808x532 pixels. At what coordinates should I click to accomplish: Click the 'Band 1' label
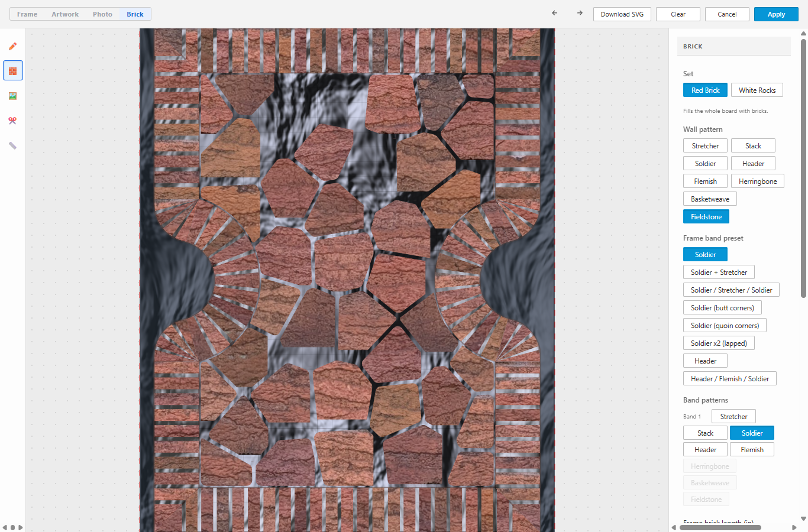[x=691, y=417]
